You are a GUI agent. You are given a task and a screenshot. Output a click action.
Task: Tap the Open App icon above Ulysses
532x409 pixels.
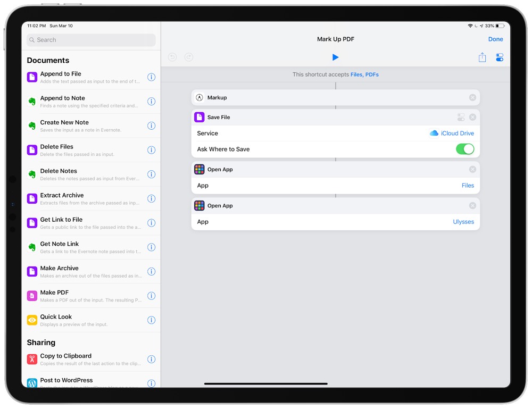click(x=199, y=206)
